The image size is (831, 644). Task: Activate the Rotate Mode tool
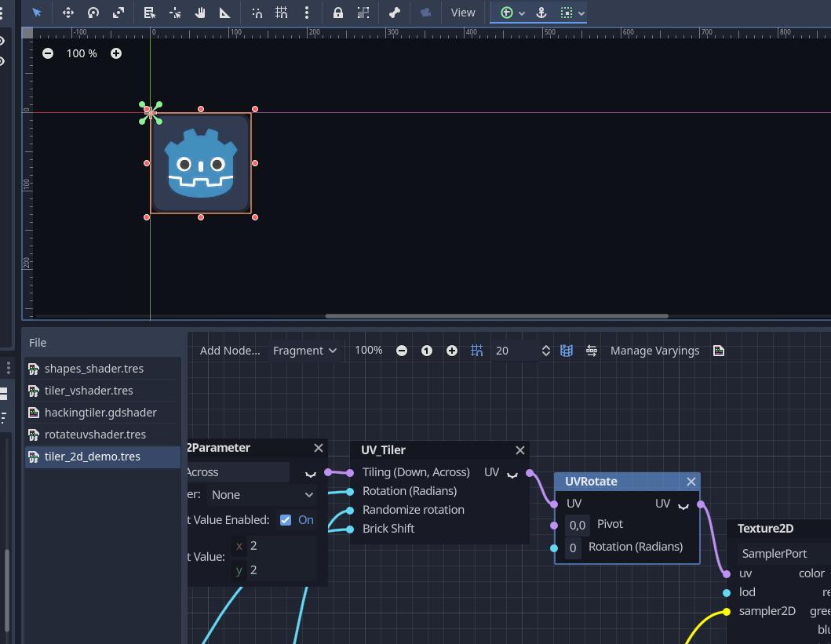tap(93, 13)
